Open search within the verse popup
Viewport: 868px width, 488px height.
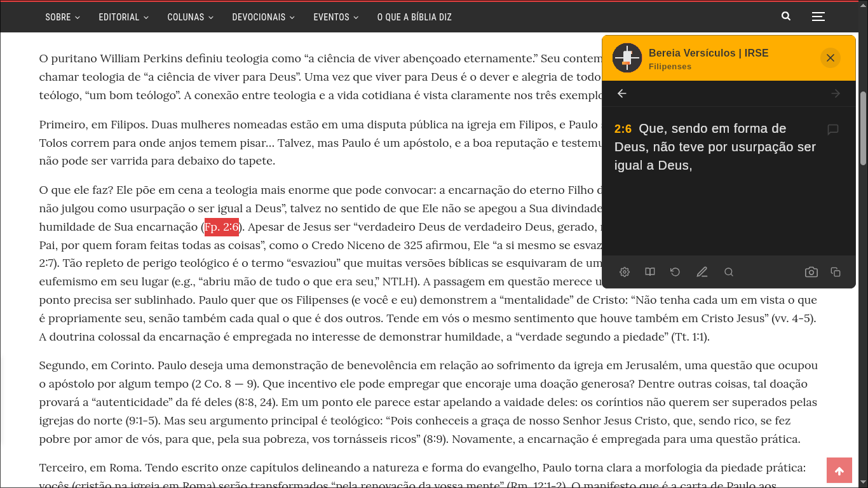coord(728,271)
